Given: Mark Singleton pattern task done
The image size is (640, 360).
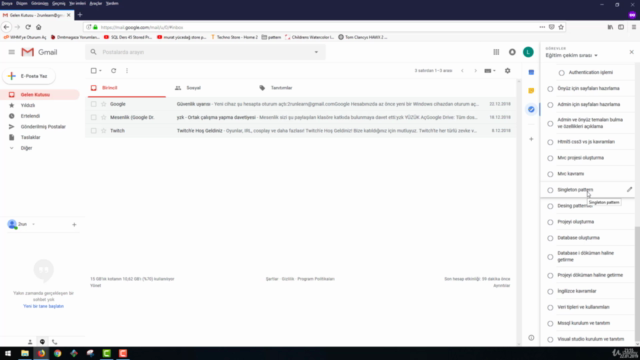Looking at the screenshot, I should [x=550, y=190].
